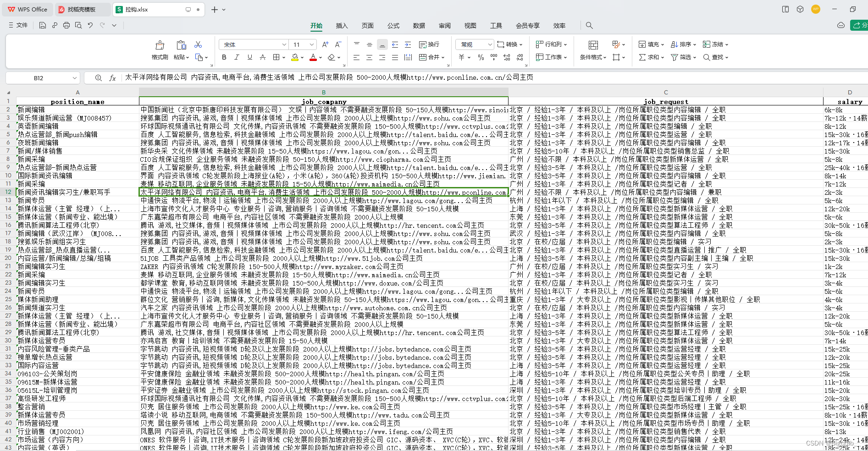Image resolution: width=868 pixels, height=451 pixels.
Task: Open the AutoSum (求和) function
Action: coord(651,57)
